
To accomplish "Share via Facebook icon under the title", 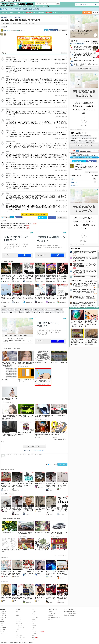I will tap(56, 30).
